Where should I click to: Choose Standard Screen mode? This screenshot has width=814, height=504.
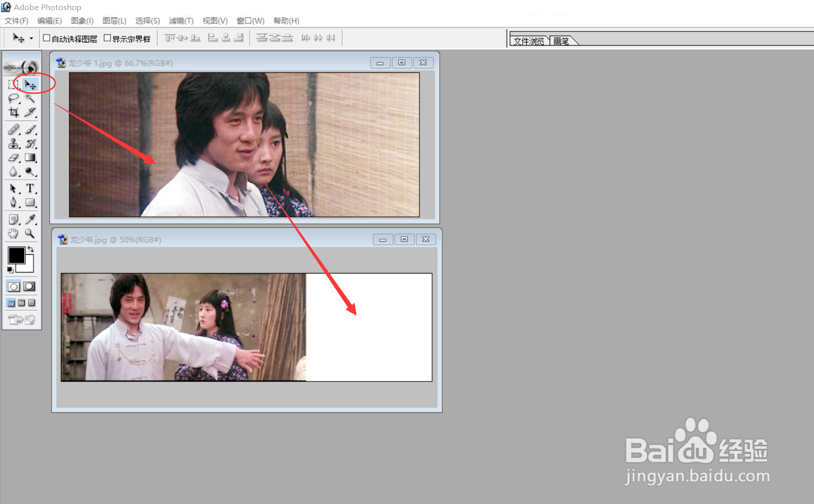click(11, 303)
